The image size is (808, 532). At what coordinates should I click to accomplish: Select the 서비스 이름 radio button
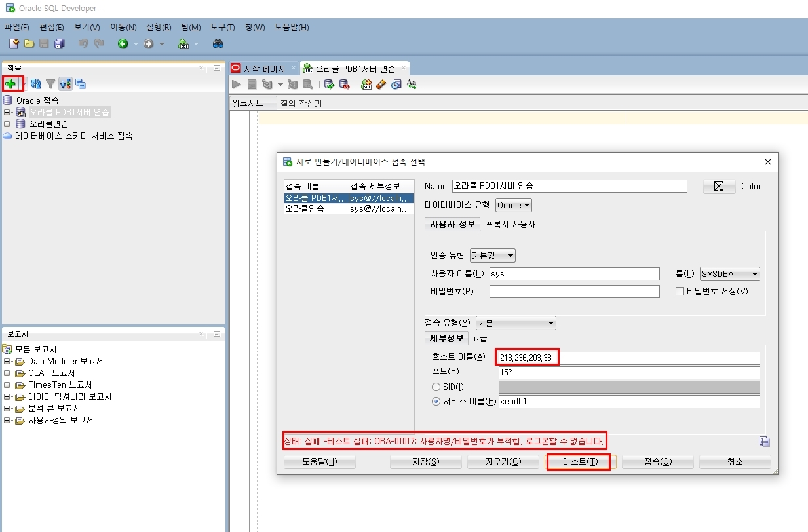(x=436, y=401)
